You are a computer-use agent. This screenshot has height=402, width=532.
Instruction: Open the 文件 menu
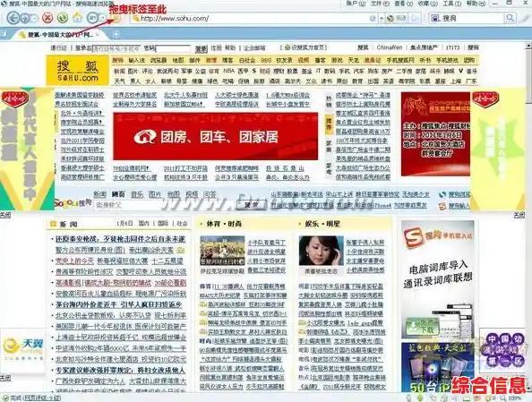[x=380, y=4]
